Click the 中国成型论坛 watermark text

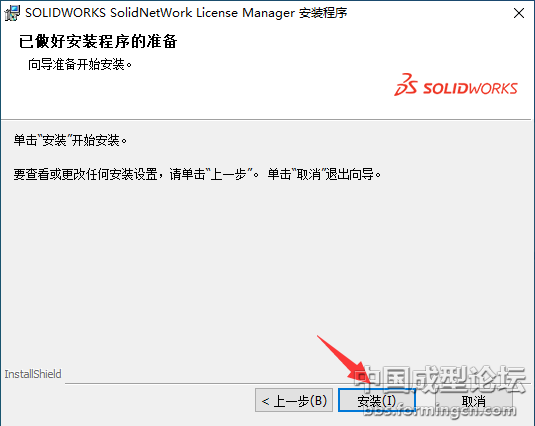(440, 380)
